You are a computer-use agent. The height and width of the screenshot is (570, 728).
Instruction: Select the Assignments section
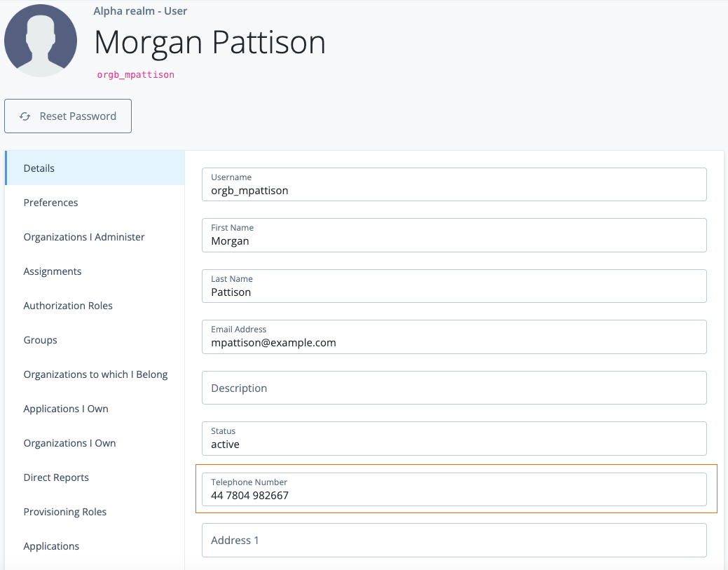click(x=52, y=271)
